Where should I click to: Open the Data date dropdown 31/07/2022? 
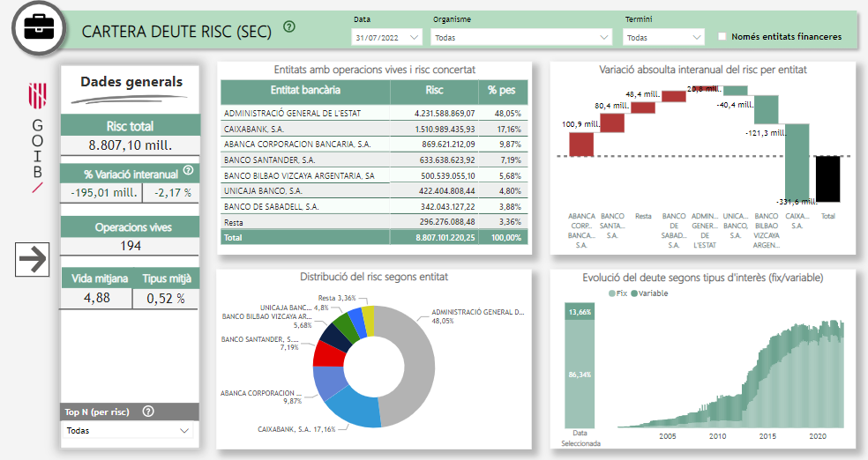tap(387, 38)
